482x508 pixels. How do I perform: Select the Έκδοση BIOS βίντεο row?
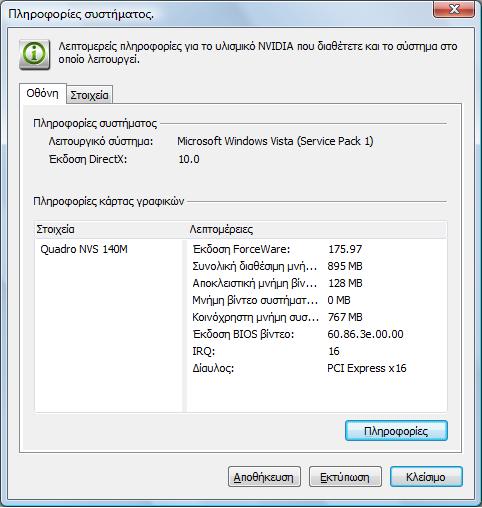pos(316,334)
